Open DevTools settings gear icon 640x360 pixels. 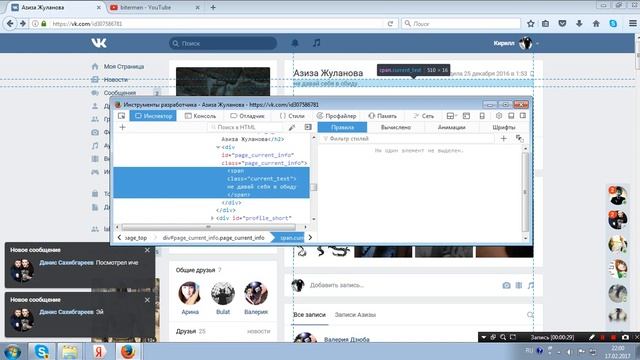click(x=499, y=116)
